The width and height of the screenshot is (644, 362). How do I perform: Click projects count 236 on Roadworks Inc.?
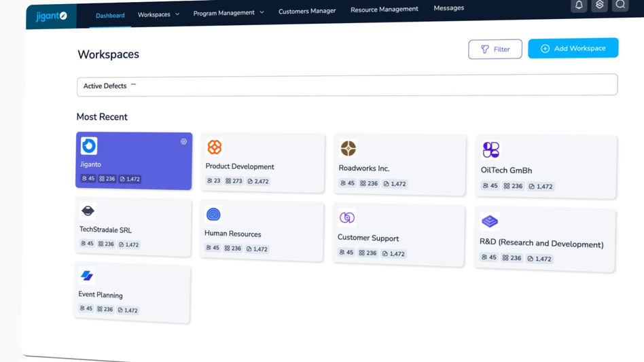click(x=369, y=183)
